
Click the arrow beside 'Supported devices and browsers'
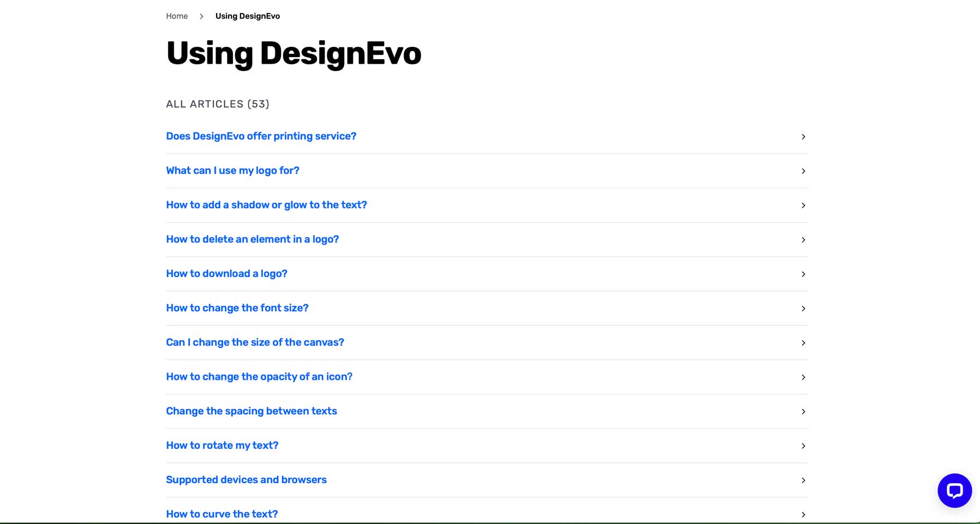803,480
